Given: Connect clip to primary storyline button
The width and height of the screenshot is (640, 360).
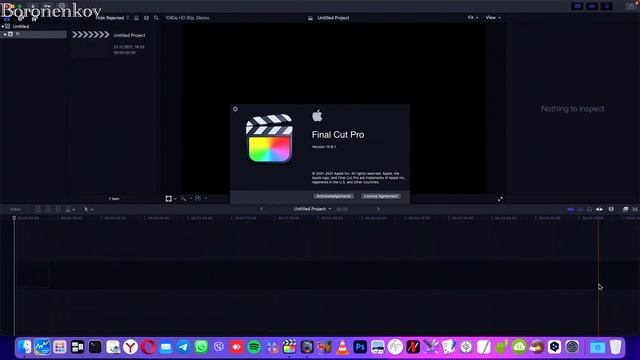Looking at the screenshot, I should (38, 209).
